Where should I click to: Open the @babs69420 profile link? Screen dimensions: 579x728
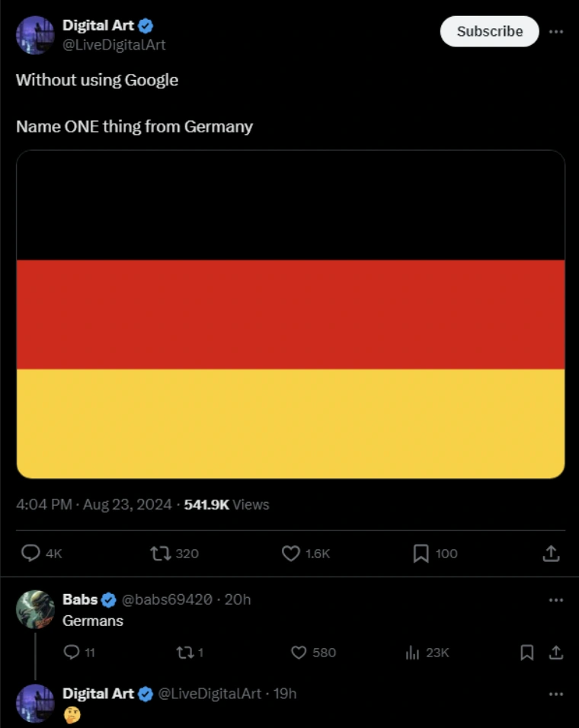click(x=167, y=599)
